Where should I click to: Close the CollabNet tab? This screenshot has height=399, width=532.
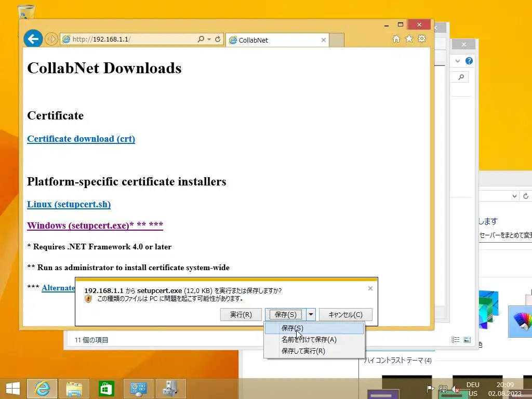(323, 40)
